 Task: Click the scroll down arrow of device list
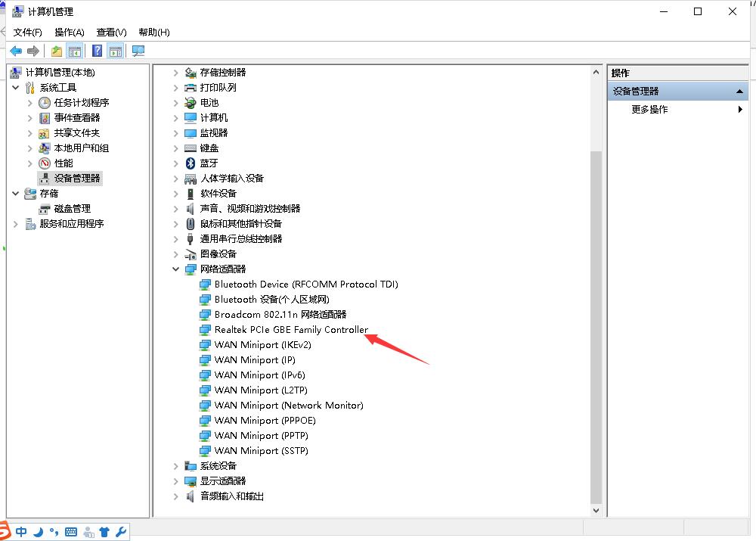[x=596, y=511]
